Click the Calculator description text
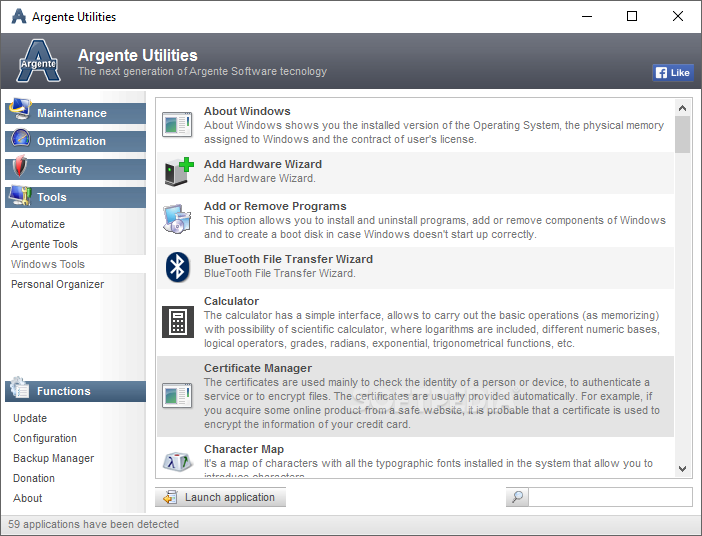Screen dimensions: 702x536 [x=432, y=329]
